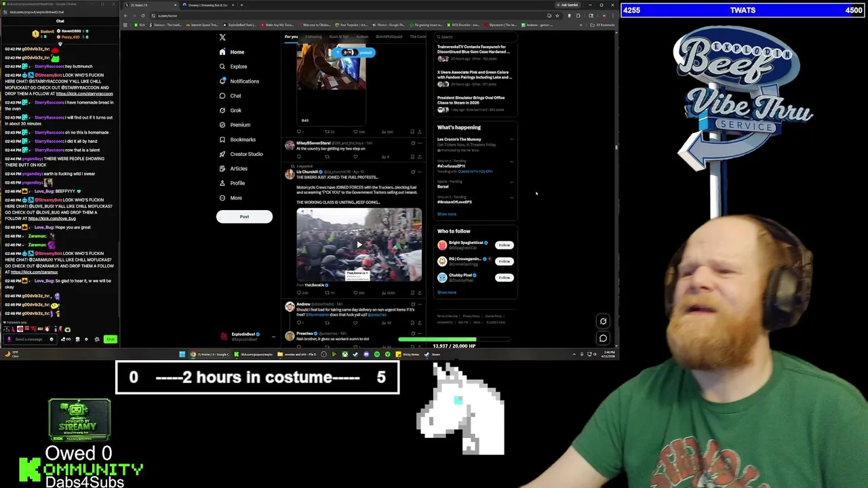Focus the X Search field
This screenshot has height=488, width=868.
click(x=475, y=37)
